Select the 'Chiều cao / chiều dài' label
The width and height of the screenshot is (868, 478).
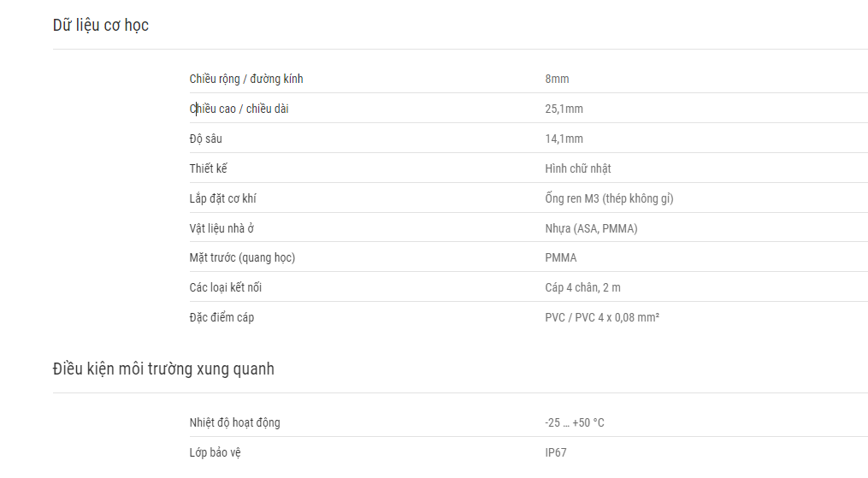(239, 109)
